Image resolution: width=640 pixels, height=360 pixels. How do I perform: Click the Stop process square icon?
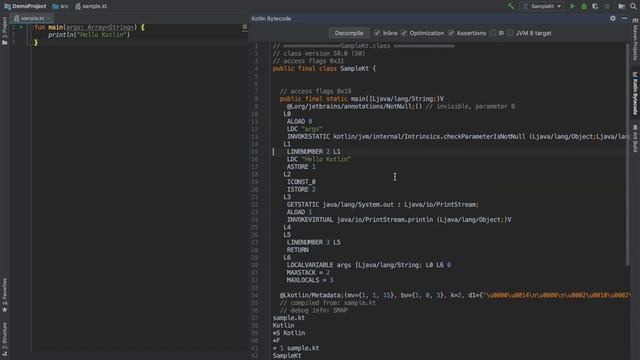coord(607,6)
